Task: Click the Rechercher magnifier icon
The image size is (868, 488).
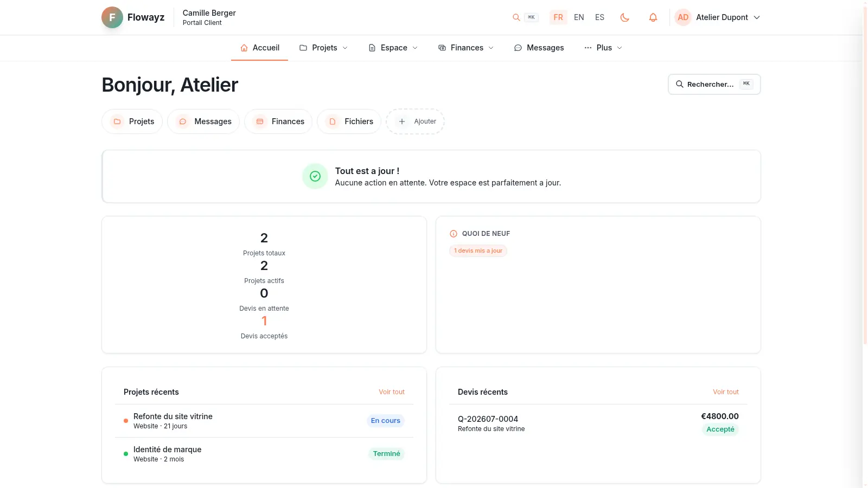Action: [x=679, y=84]
